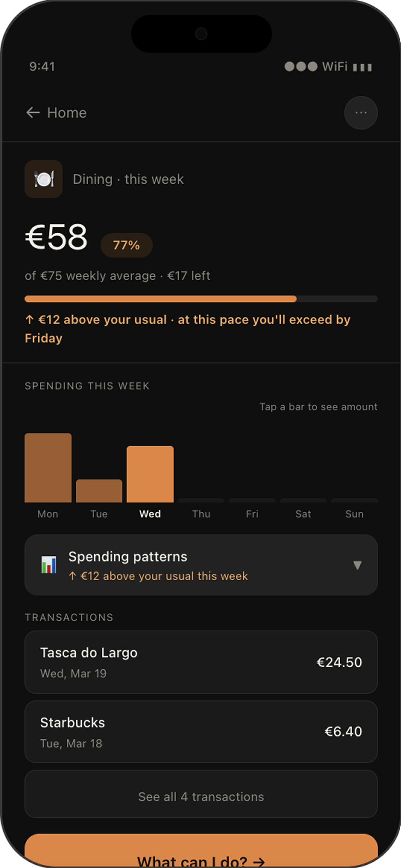Expand the Spending patterns card
Viewport: 401px width, 868px height.
pos(201,565)
